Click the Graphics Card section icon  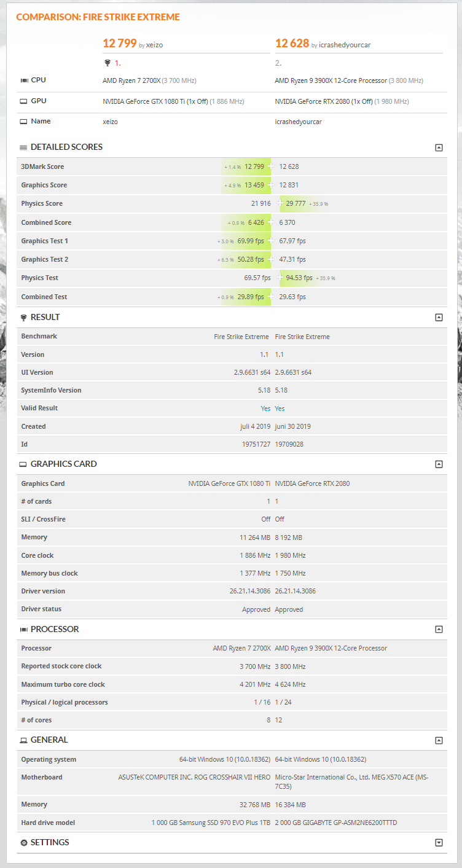click(23, 464)
